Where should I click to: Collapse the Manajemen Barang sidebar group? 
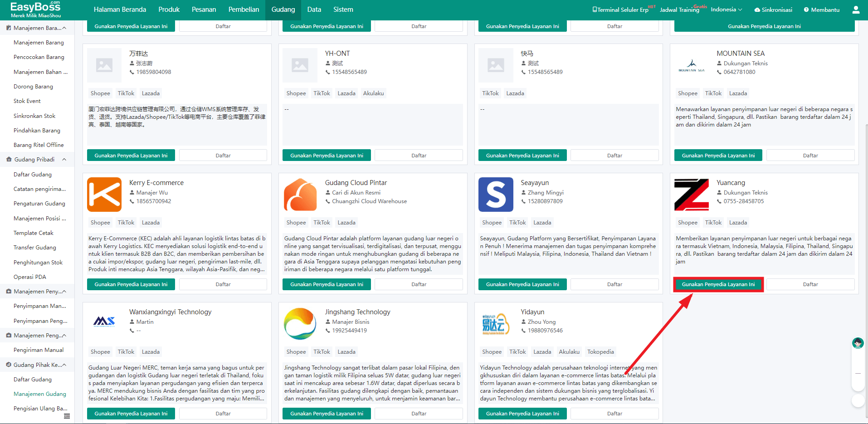(x=64, y=28)
